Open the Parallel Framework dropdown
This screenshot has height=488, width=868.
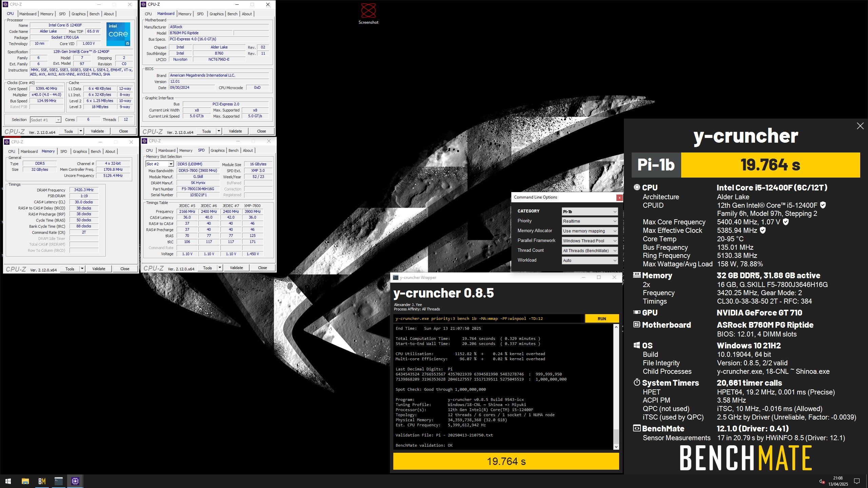pyautogui.click(x=590, y=241)
